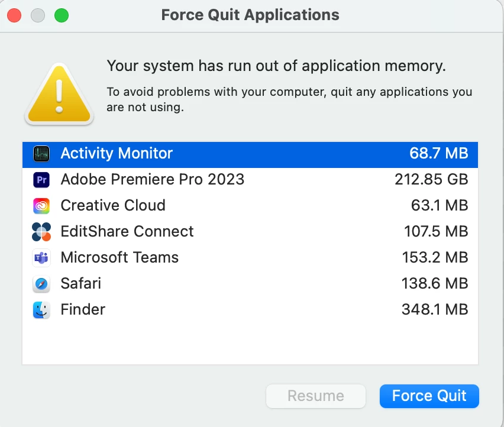
Task: Click the 68.7 MB memory value
Action: point(439,153)
